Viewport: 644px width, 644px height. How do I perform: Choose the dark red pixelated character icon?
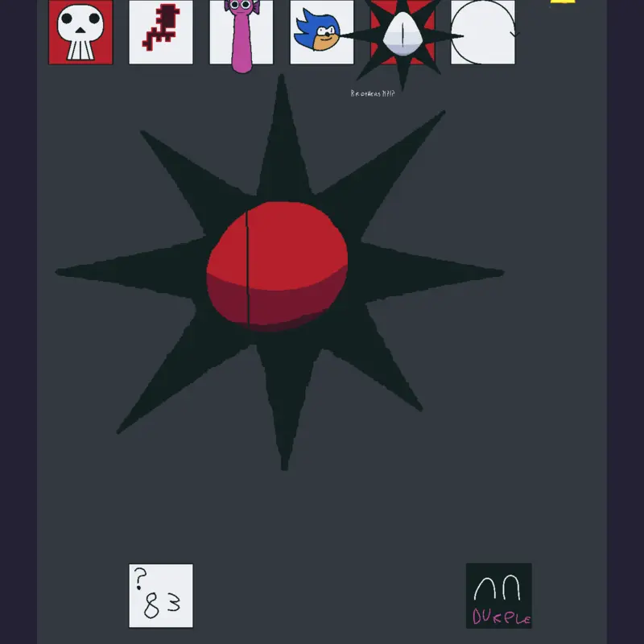[161, 32]
